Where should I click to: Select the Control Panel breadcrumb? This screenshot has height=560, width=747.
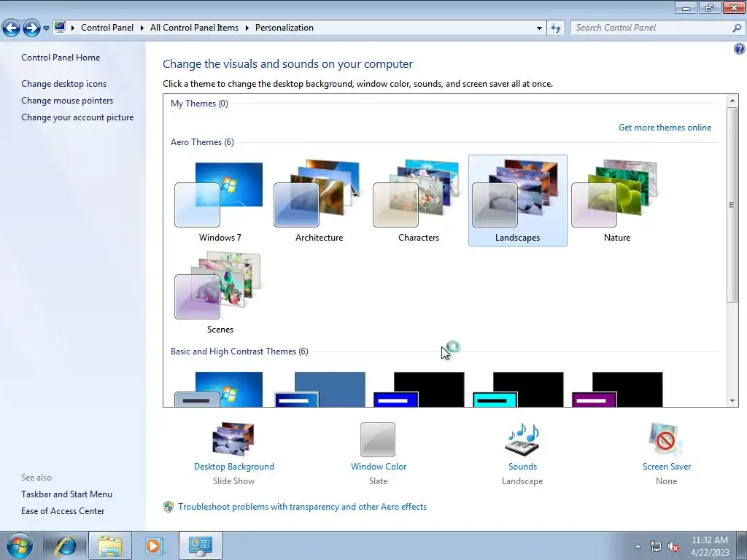click(x=107, y=28)
